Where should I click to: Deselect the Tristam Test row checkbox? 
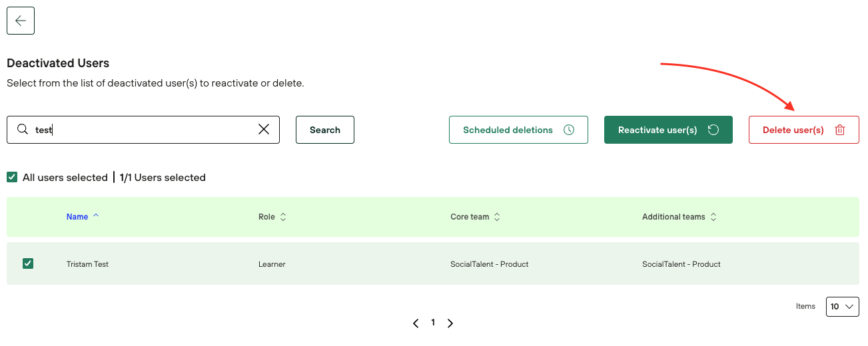coord(28,263)
